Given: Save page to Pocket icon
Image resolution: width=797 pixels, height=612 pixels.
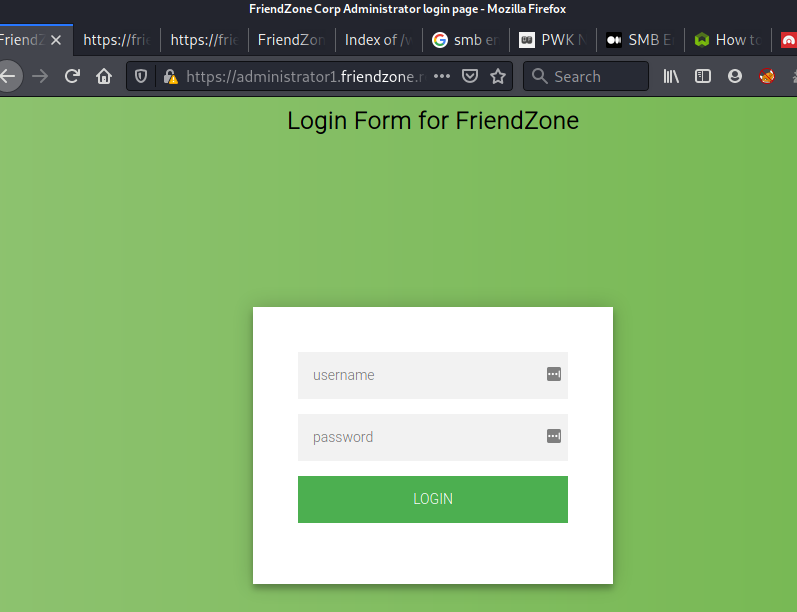Looking at the screenshot, I should click(470, 76).
